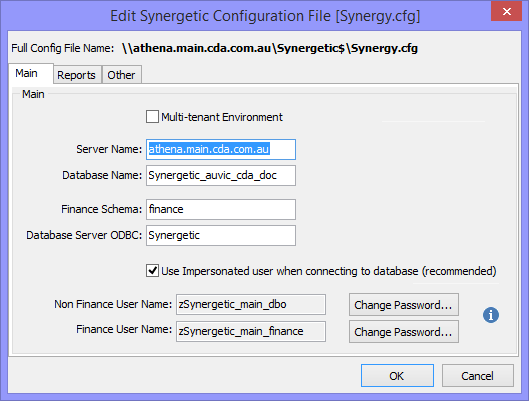This screenshot has width=529, height=401.
Task: Click the Database Server ODBC field
Action: pyautogui.click(x=221, y=235)
